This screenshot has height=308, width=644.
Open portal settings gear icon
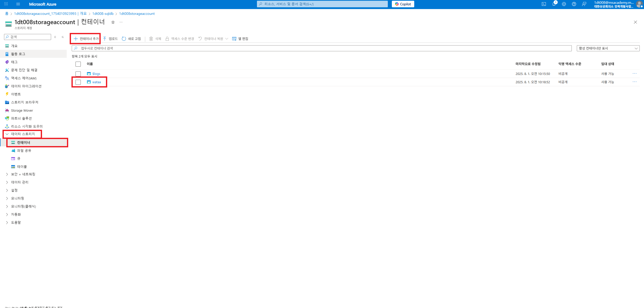click(564, 4)
